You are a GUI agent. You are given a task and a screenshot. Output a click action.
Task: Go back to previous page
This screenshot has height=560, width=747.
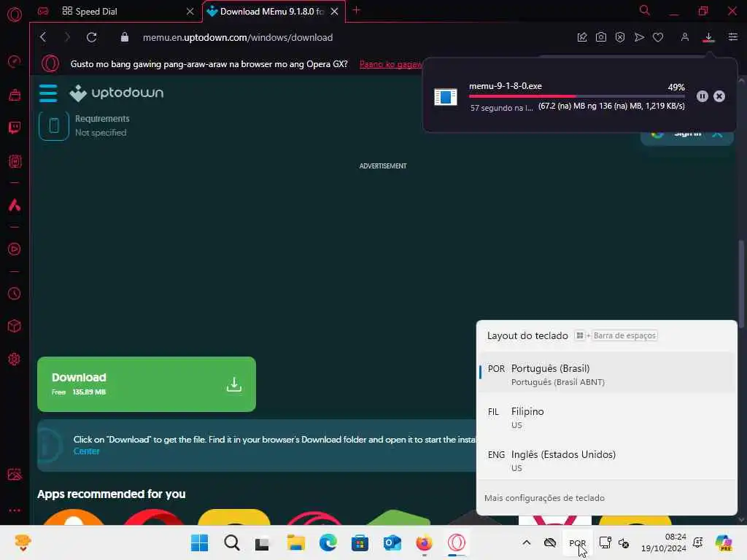pos(43,37)
